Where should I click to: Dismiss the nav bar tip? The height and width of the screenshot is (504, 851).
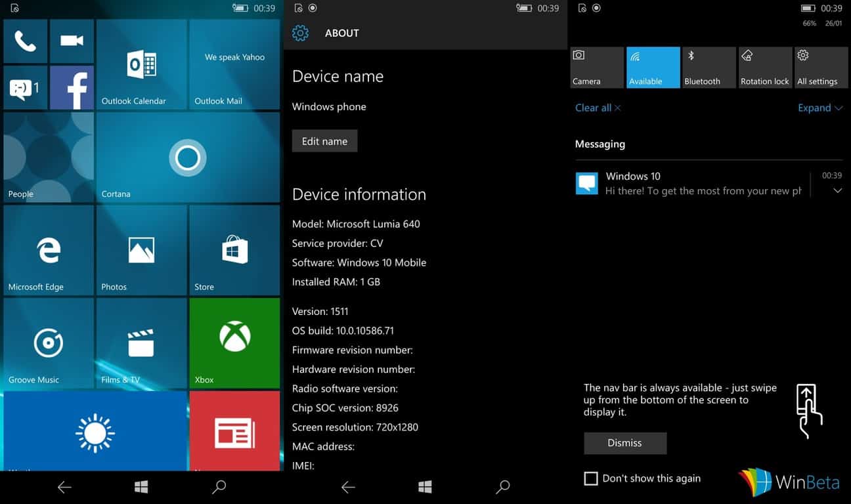[624, 443]
